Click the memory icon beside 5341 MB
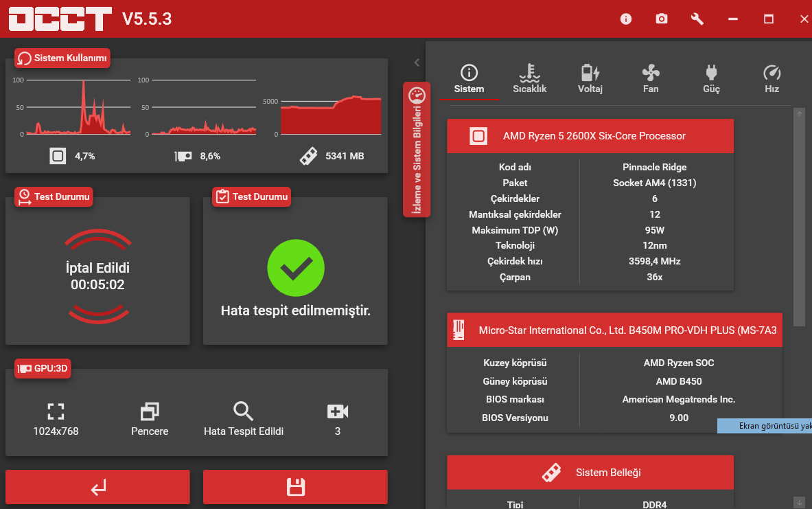812x509 pixels. [x=309, y=156]
